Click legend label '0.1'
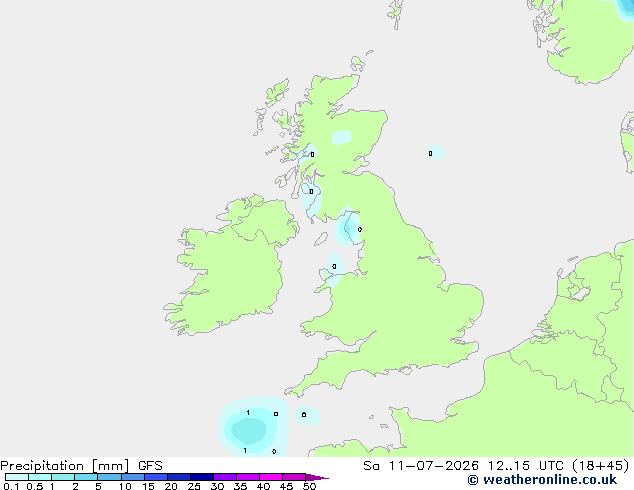 click(11, 486)
